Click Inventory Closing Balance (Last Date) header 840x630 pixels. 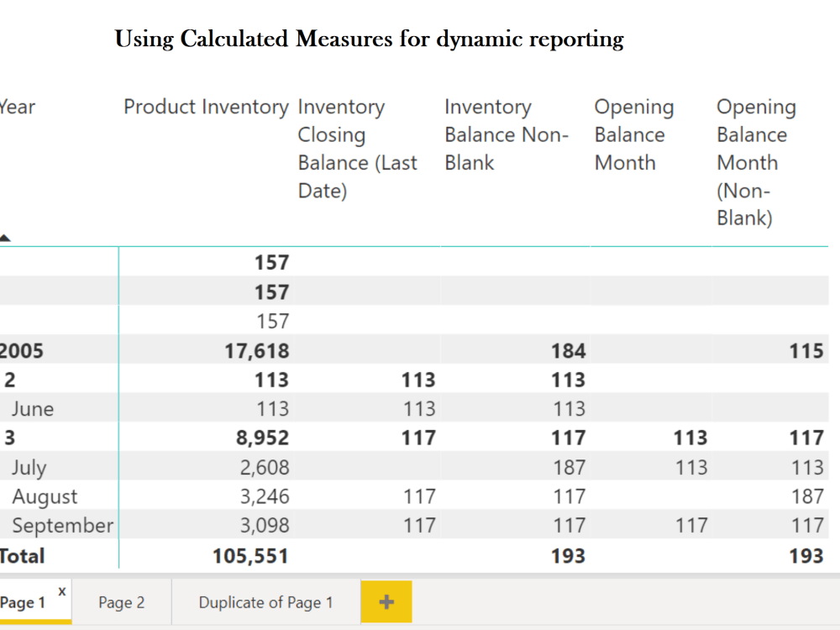click(357, 149)
